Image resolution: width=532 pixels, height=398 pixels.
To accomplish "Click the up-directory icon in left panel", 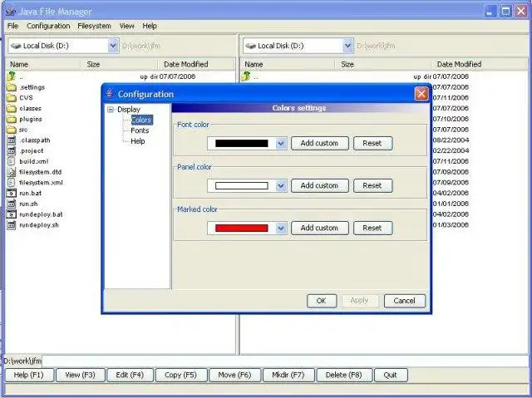I will pos(11,76).
